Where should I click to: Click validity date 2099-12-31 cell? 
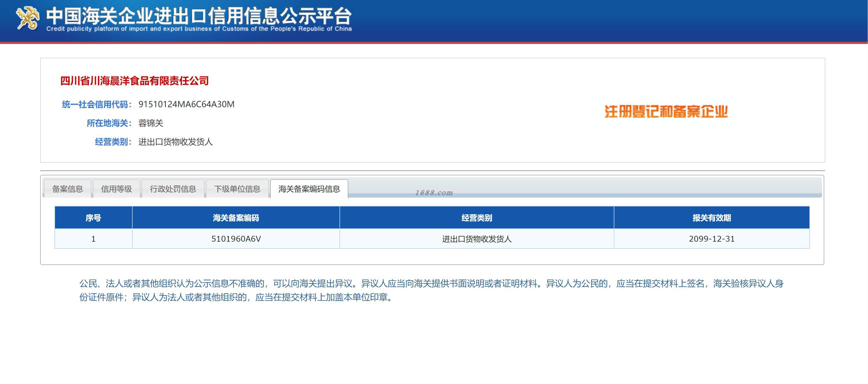(x=712, y=239)
